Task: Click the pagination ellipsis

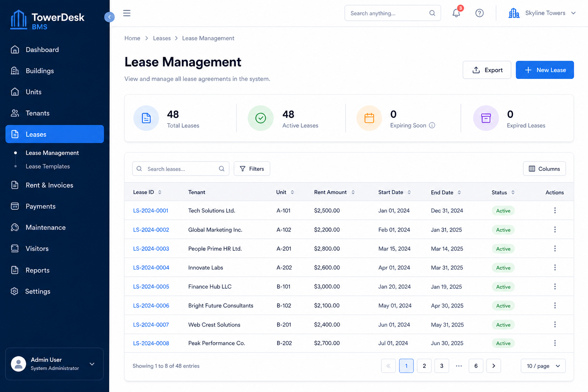Action: point(459,366)
